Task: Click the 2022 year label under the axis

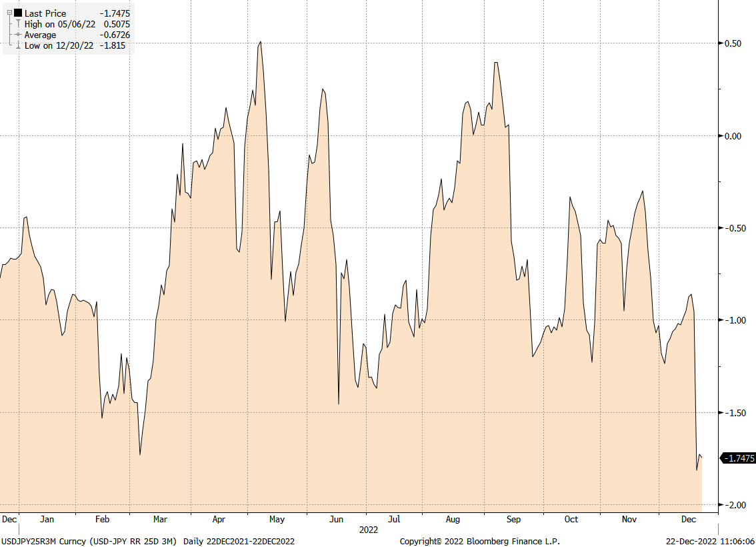Action: pos(369,530)
